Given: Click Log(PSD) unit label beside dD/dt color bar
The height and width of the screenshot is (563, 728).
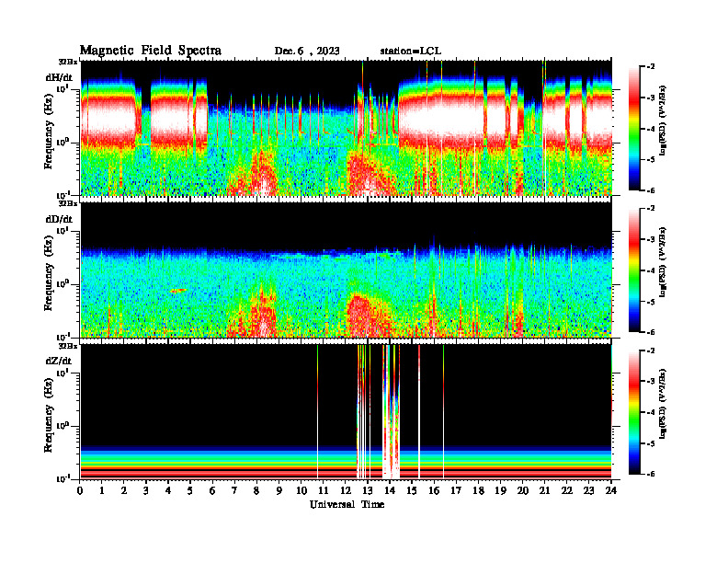Looking at the screenshot, I should pos(663,262).
